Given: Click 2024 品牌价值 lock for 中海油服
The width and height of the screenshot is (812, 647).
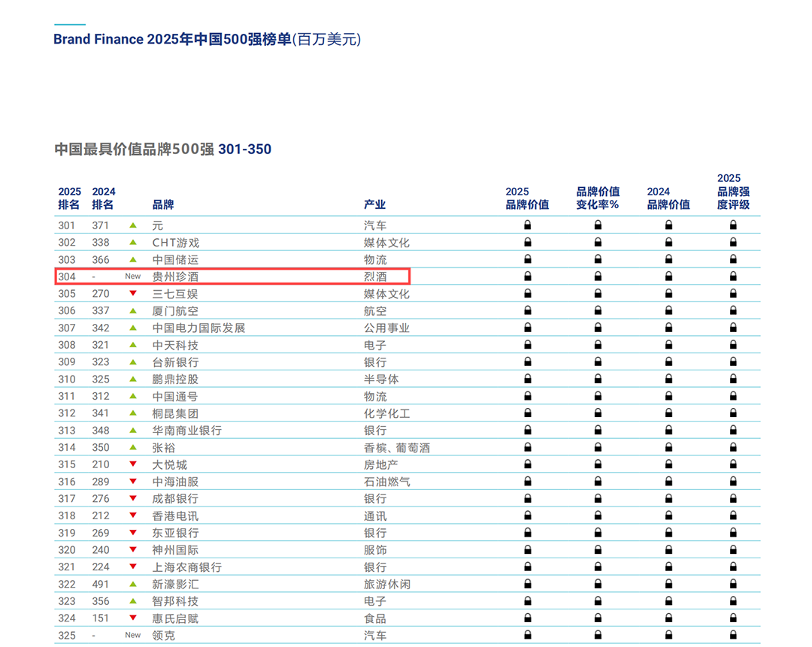Looking at the screenshot, I should click(x=668, y=482).
